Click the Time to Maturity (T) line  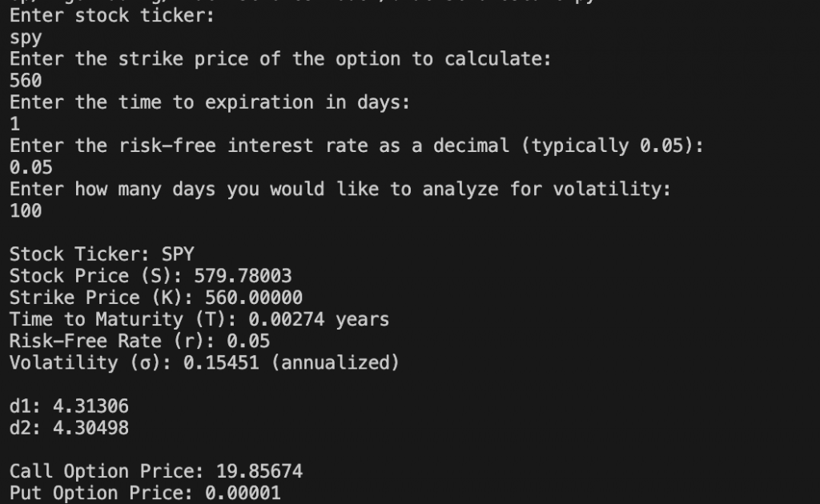199,320
